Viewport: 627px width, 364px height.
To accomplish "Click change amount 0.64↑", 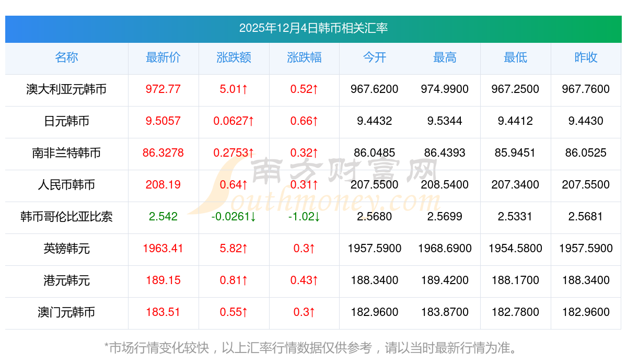I will [x=234, y=185].
